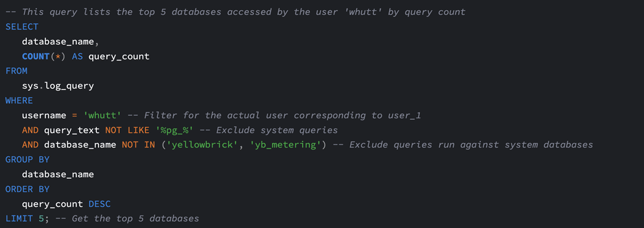Click the sys.log_query table name
This screenshot has height=228, width=644.
point(58,86)
